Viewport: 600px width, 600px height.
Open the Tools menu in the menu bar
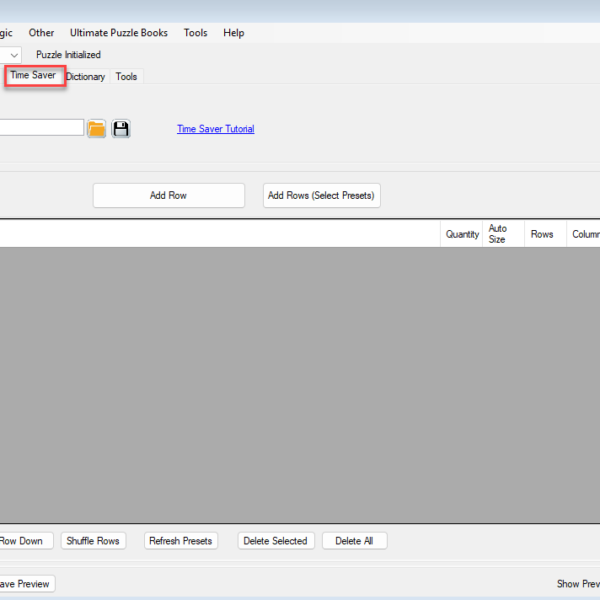196,33
